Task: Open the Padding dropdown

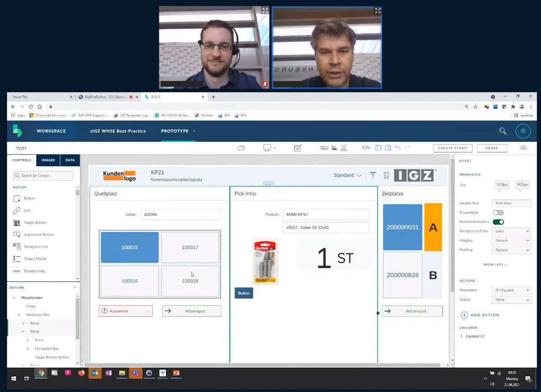Action: [512, 250]
